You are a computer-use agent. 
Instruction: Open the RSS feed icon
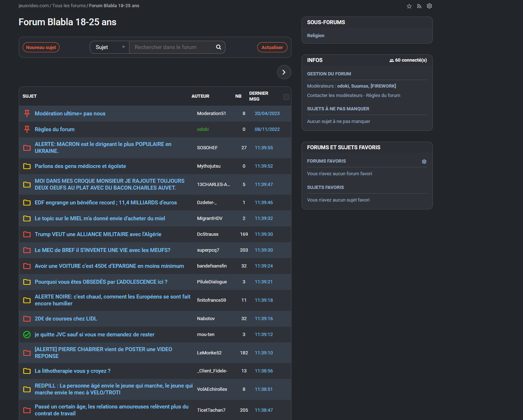tap(419, 6)
